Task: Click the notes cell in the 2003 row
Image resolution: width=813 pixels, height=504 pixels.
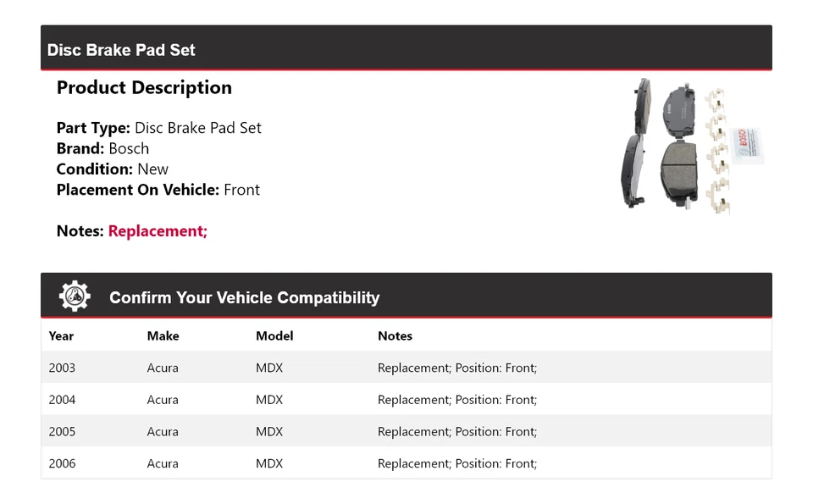Action: pyautogui.click(x=457, y=368)
